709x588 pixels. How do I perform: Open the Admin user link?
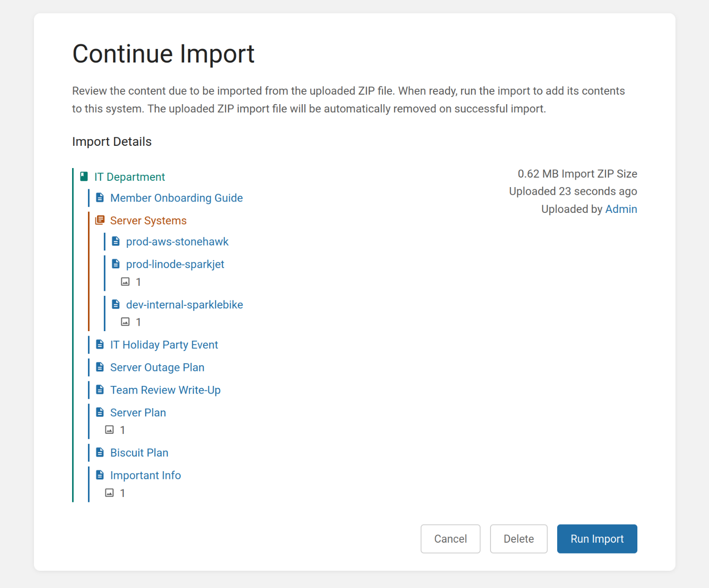(621, 209)
